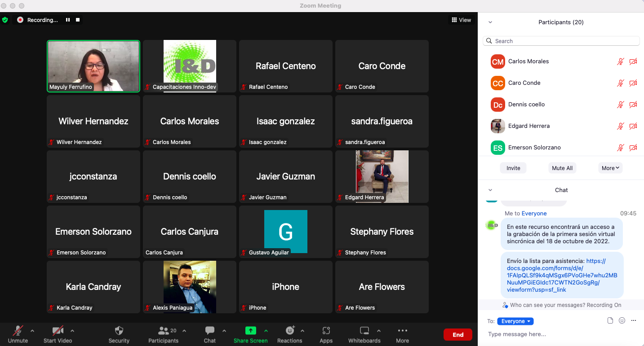
Task: Click the green encryption shield icon
Action: coord(5,20)
